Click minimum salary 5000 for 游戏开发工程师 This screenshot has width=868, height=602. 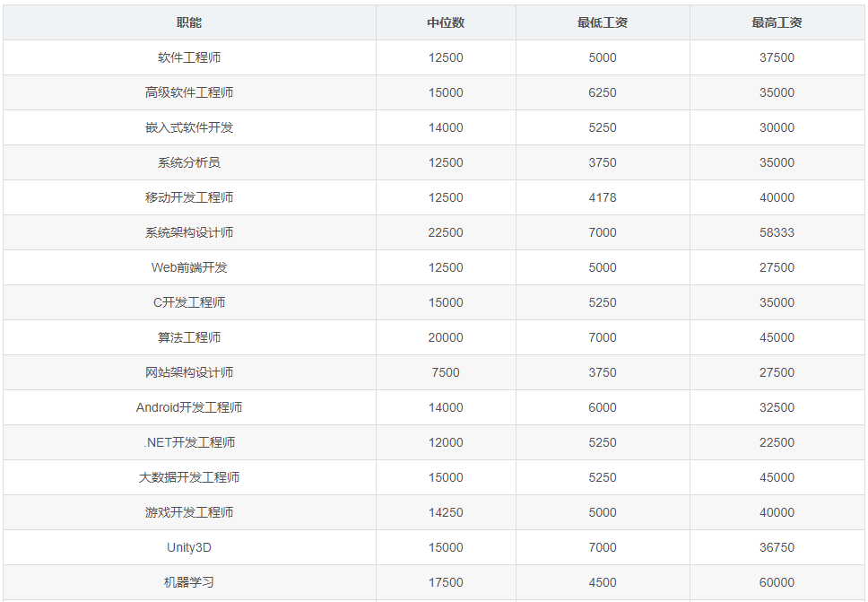pos(603,512)
